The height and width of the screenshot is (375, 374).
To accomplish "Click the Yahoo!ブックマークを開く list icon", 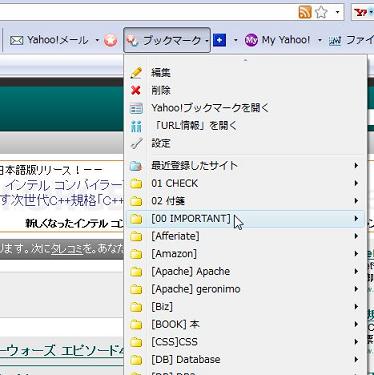I will pyautogui.click(x=136, y=108).
